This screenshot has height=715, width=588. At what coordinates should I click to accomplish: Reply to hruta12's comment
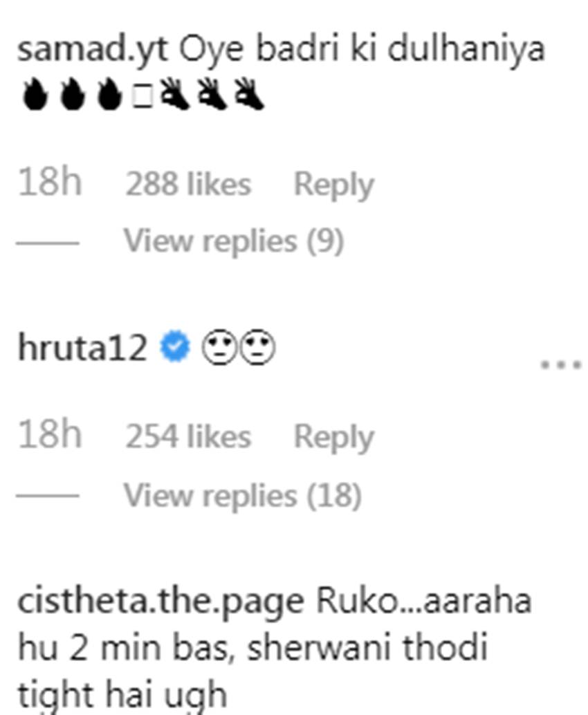334,437
